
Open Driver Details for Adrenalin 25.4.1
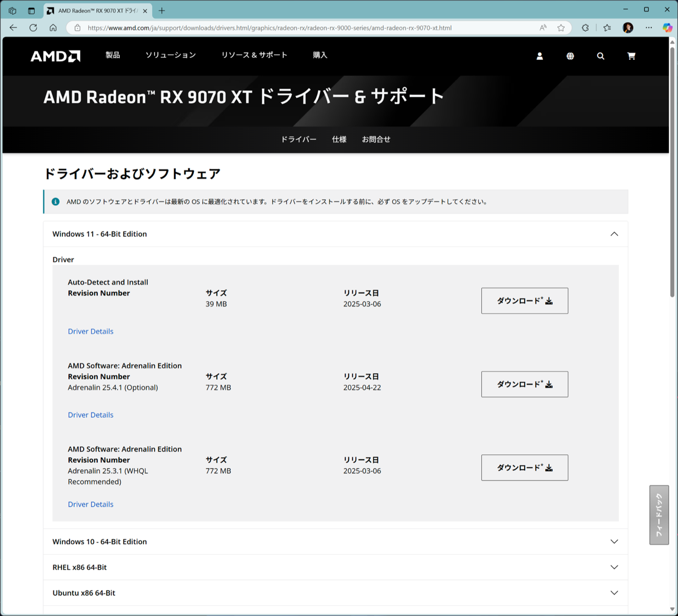(91, 415)
